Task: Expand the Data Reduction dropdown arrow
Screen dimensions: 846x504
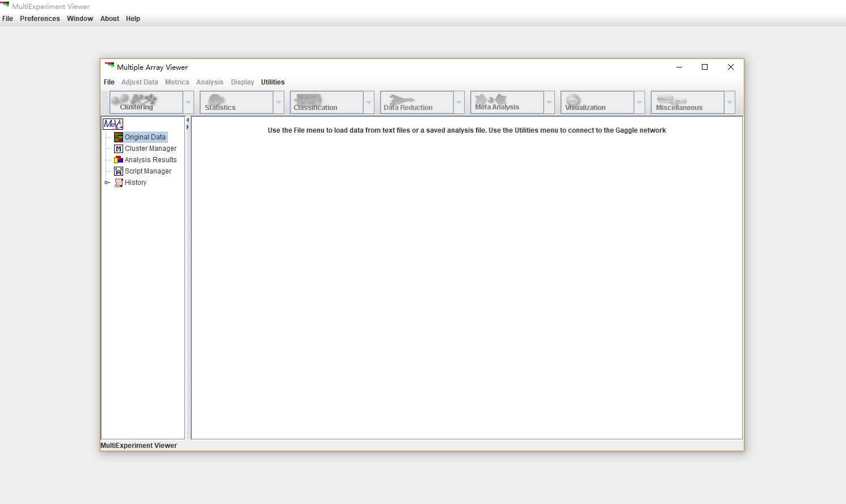Action: (x=459, y=103)
